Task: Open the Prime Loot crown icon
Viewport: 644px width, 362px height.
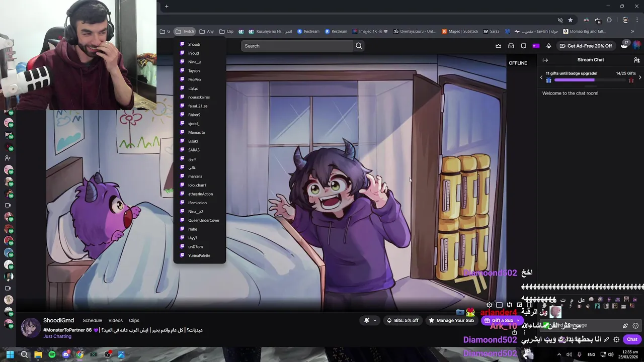Action: coord(498,46)
